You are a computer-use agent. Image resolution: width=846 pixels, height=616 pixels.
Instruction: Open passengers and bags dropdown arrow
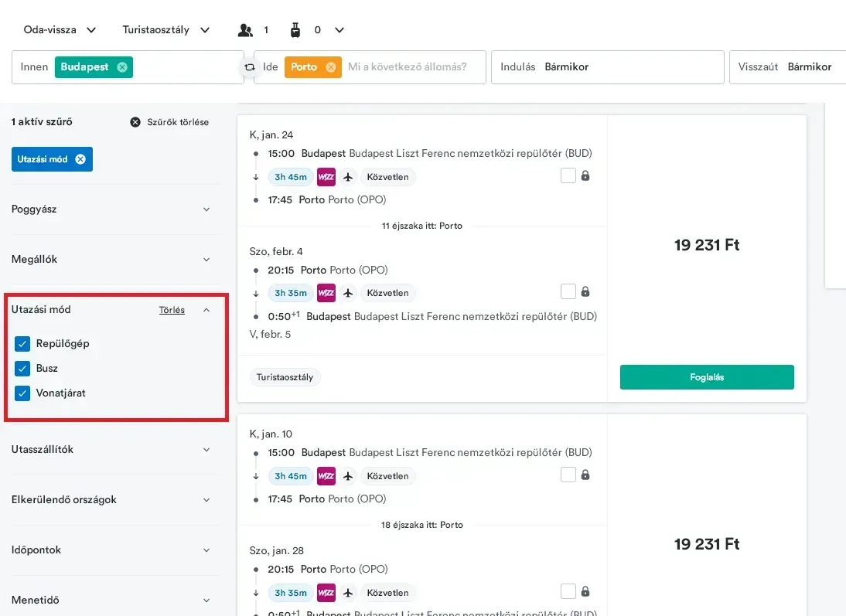[x=339, y=30]
